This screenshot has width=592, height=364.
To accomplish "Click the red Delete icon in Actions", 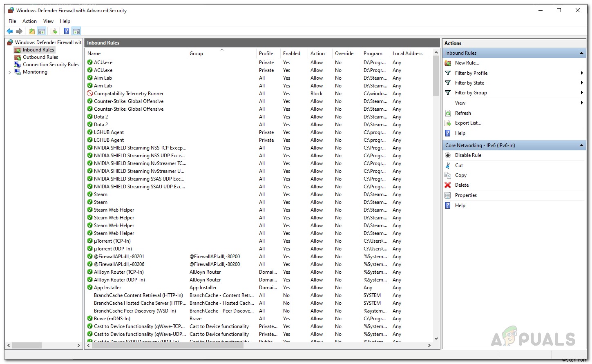I will [x=448, y=185].
